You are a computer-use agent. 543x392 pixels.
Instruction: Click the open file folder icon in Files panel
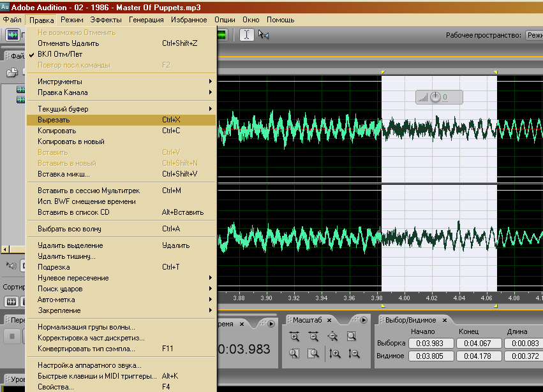[x=12, y=72]
